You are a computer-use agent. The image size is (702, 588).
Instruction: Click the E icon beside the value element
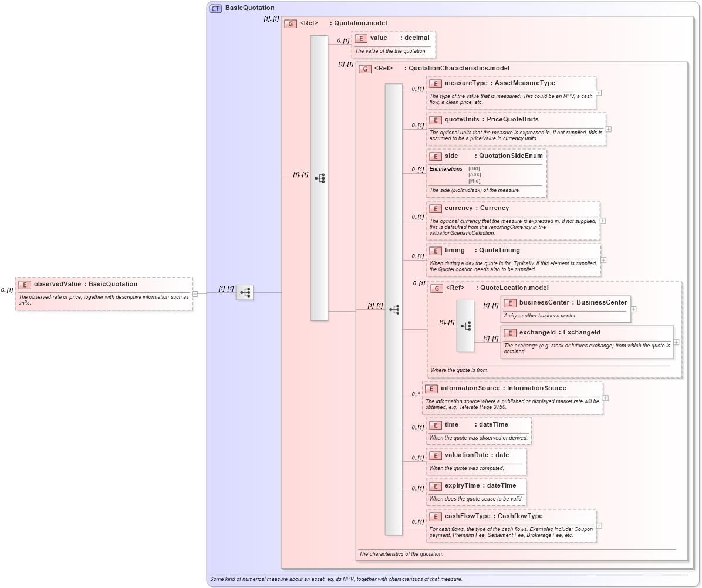click(360, 38)
